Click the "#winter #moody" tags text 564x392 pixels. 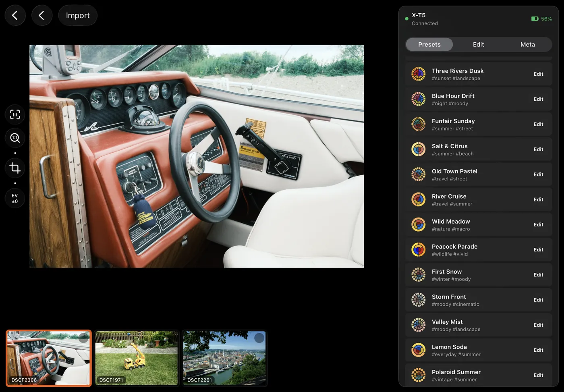point(451,279)
